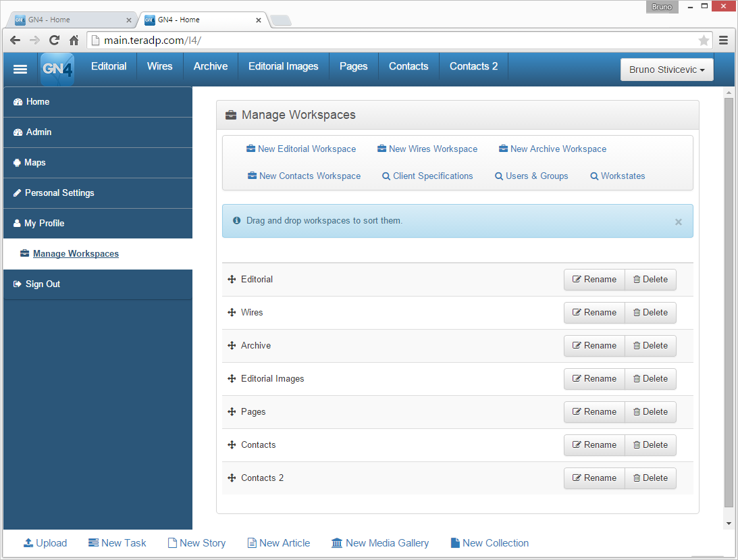Rename the Contacts workspace
The width and height of the screenshot is (738, 560).
pyautogui.click(x=594, y=445)
